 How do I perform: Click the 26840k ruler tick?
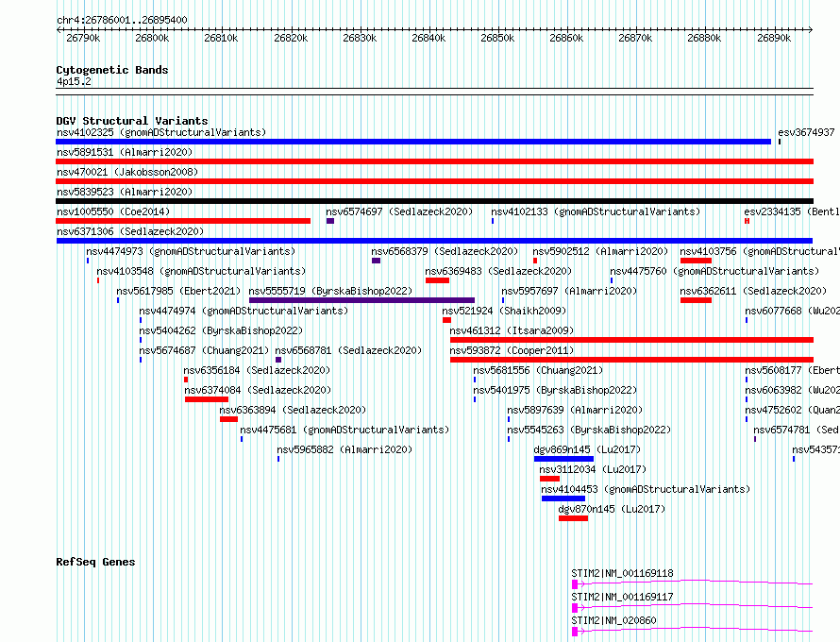pos(428,38)
